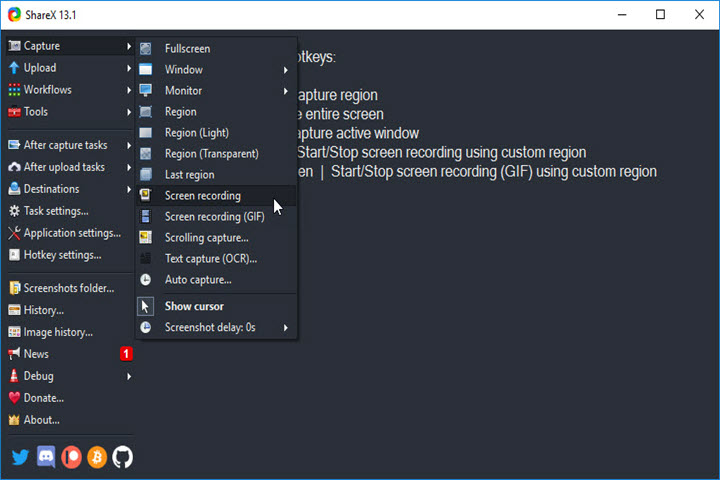This screenshot has width=720, height=480.
Task: Expand the Tools menu arrow
Action: pyautogui.click(x=129, y=112)
